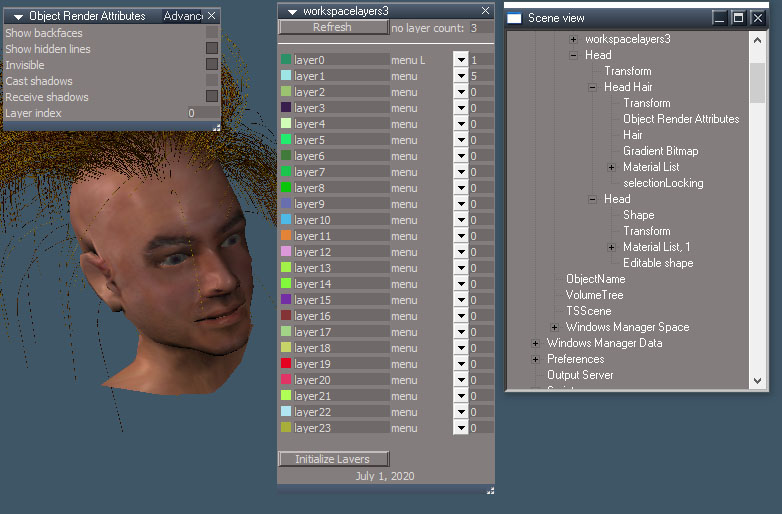Viewport: 782px width, 514px height.
Task: Expand the Windows Manager Space node
Action: [x=555, y=328]
